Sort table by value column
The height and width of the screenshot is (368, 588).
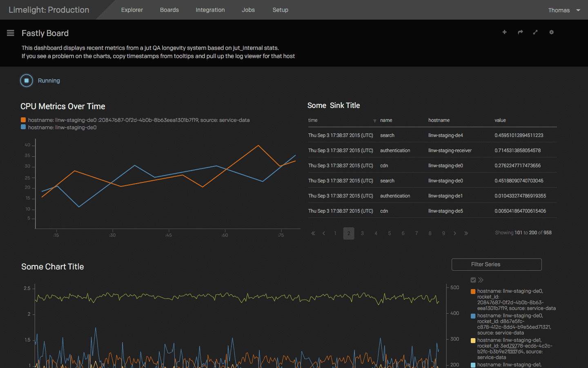click(x=500, y=120)
